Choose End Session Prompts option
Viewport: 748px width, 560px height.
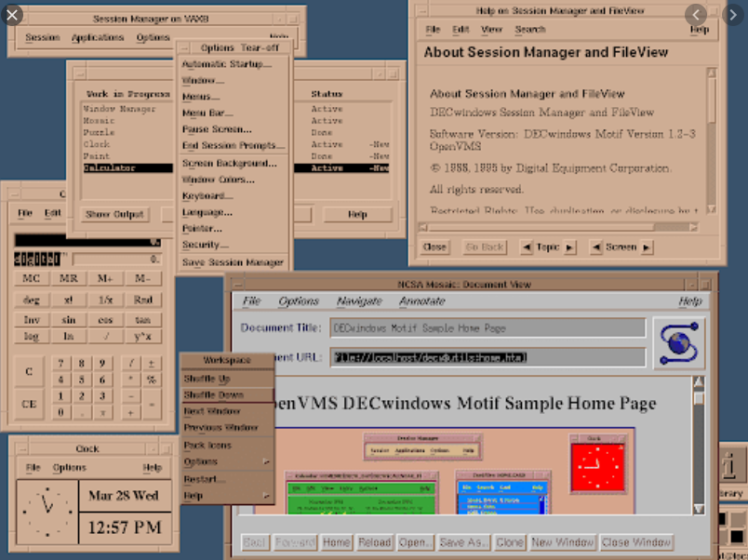point(234,145)
